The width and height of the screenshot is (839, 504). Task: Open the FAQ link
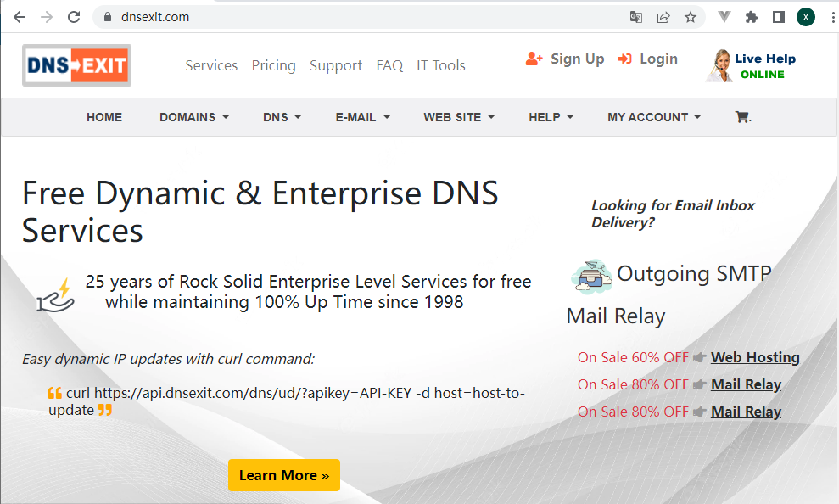tap(389, 65)
